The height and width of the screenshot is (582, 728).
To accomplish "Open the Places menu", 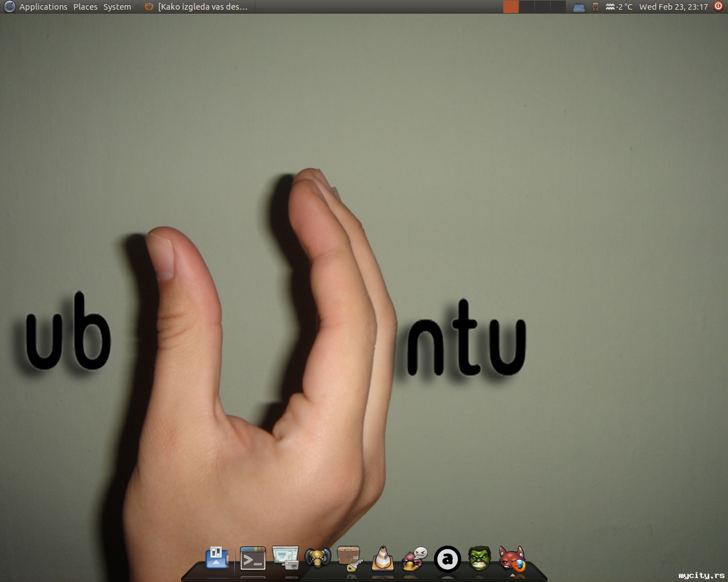I will click(x=85, y=7).
